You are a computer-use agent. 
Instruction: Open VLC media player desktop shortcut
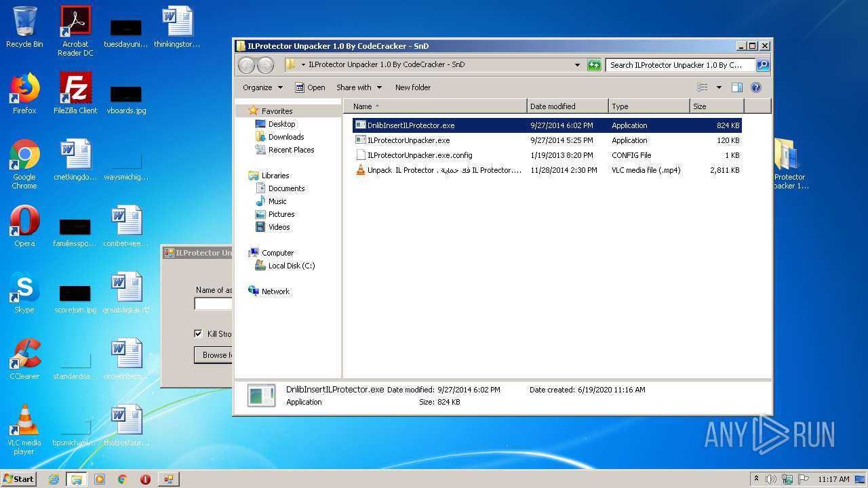tap(24, 430)
